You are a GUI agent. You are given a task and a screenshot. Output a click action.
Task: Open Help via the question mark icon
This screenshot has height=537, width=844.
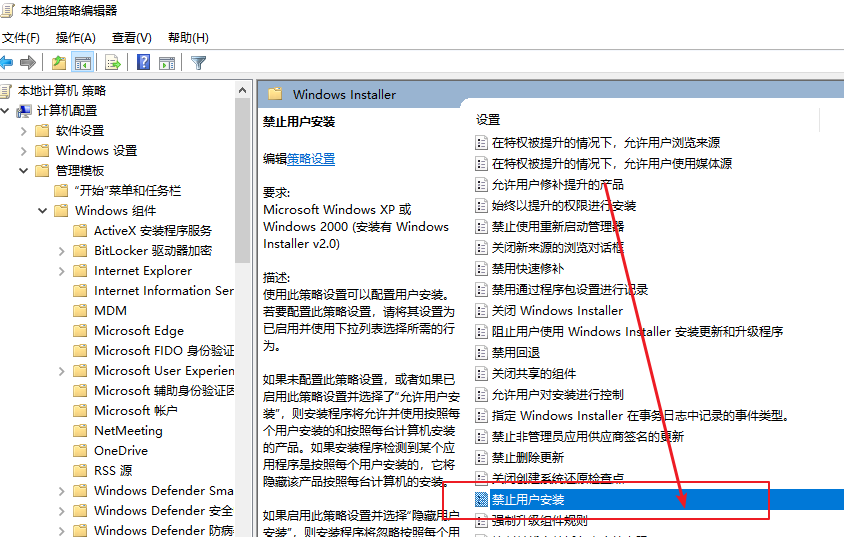143,63
